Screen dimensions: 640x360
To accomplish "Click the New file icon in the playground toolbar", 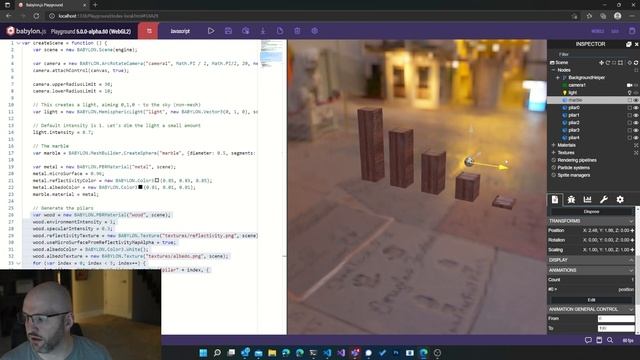I will click(280, 31).
